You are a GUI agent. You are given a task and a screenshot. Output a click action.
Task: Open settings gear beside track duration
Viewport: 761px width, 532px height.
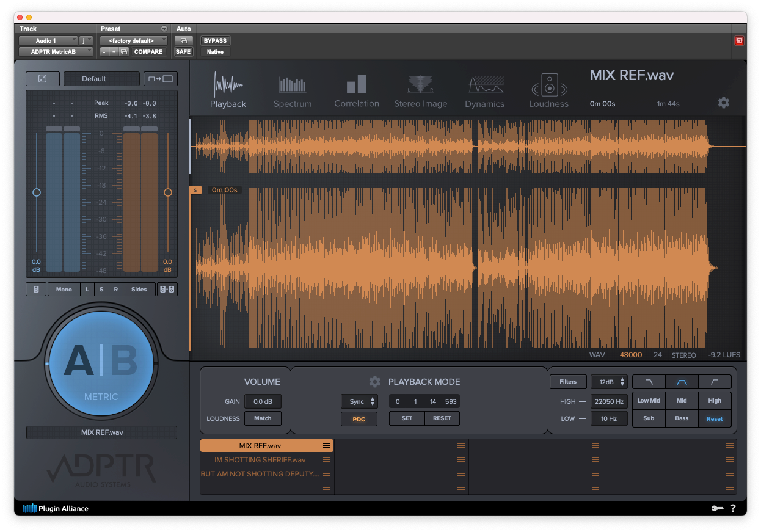(724, 103)
